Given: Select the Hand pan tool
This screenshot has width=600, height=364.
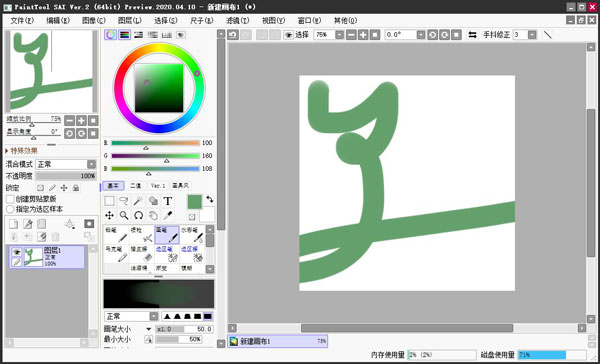Looking at the screenshot, I should [153, 215].
